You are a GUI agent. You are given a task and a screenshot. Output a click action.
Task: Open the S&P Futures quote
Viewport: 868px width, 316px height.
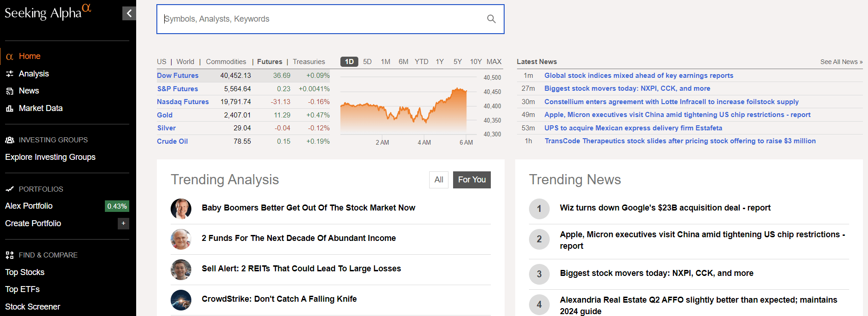tap(178, 89)
